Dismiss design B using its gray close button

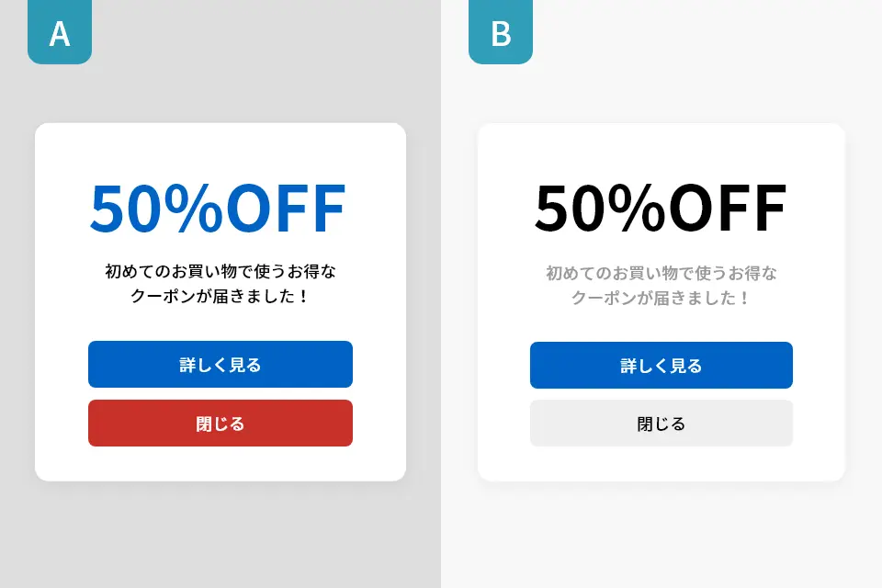click(x=661, y=423)
